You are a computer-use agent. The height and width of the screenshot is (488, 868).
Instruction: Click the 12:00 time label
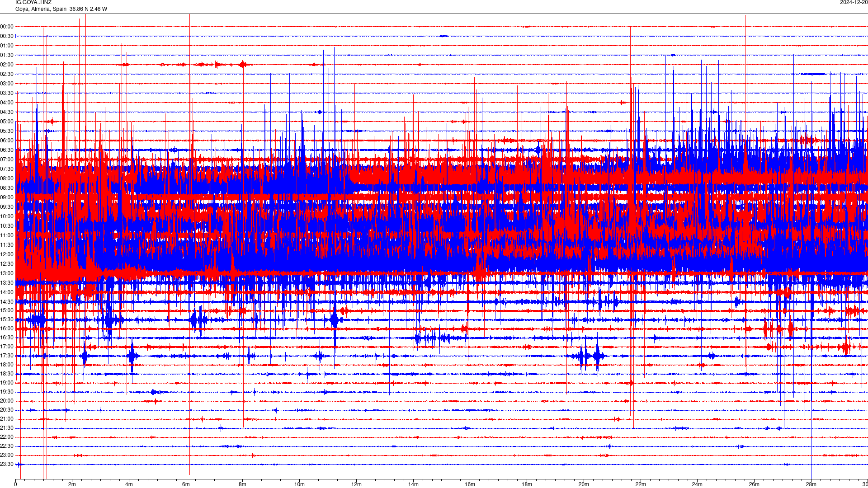click(x=7, y=254)
